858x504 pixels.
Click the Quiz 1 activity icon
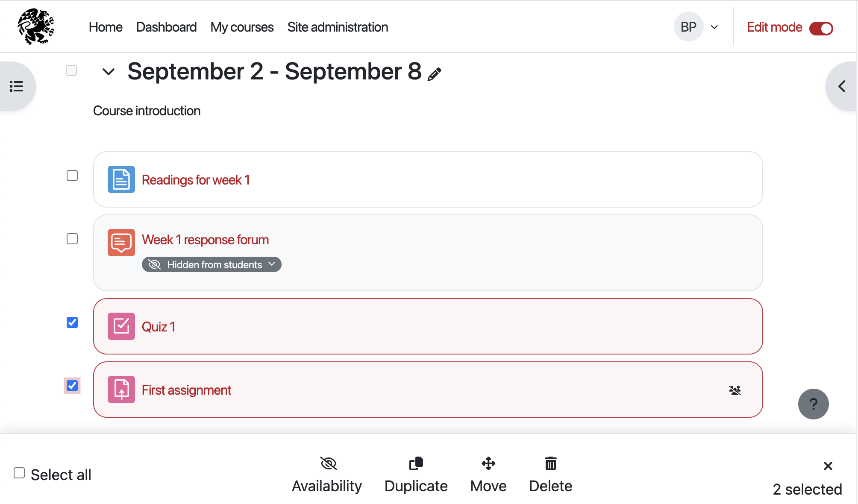(x=121, y=326)
